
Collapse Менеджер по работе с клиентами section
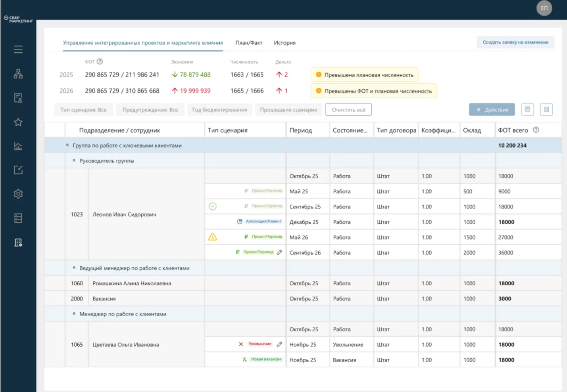[x=74, y=314]
